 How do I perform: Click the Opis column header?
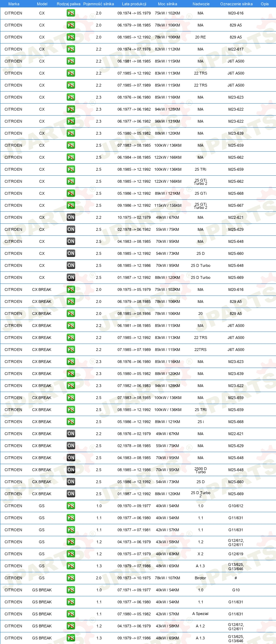tap(265, 4)
